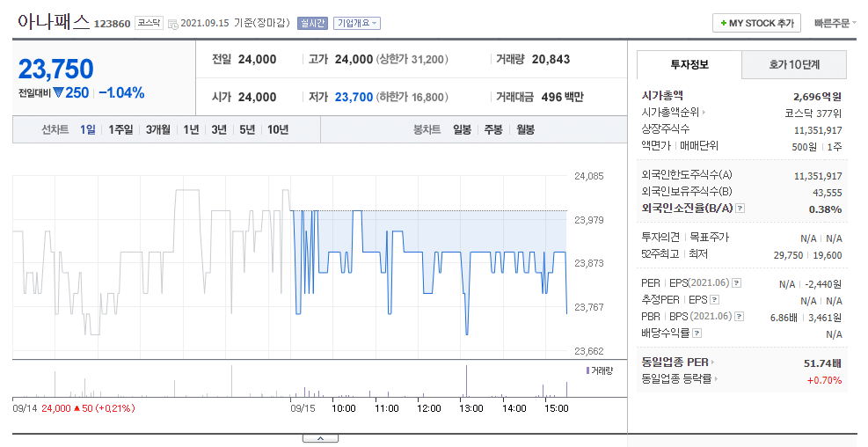Click the 24,085 price axis label
868x447 pixels.
tap(589, 176)
